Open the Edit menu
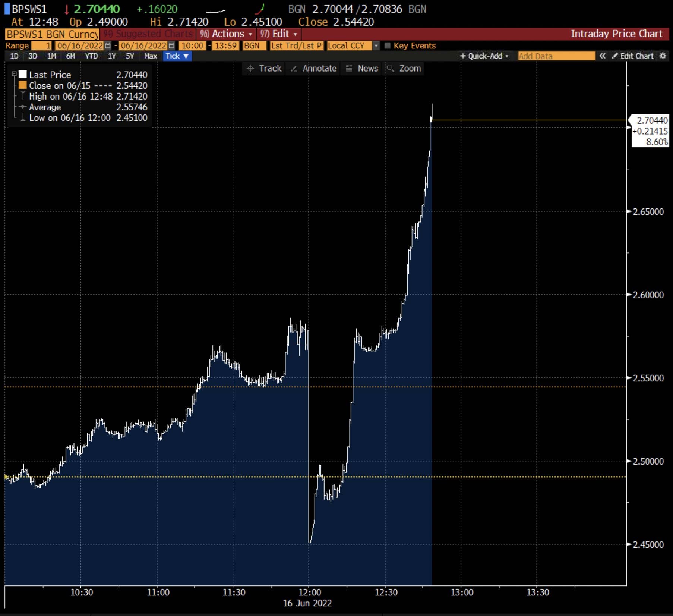This screenshot has width=673, height=616. tap(279, 34)
